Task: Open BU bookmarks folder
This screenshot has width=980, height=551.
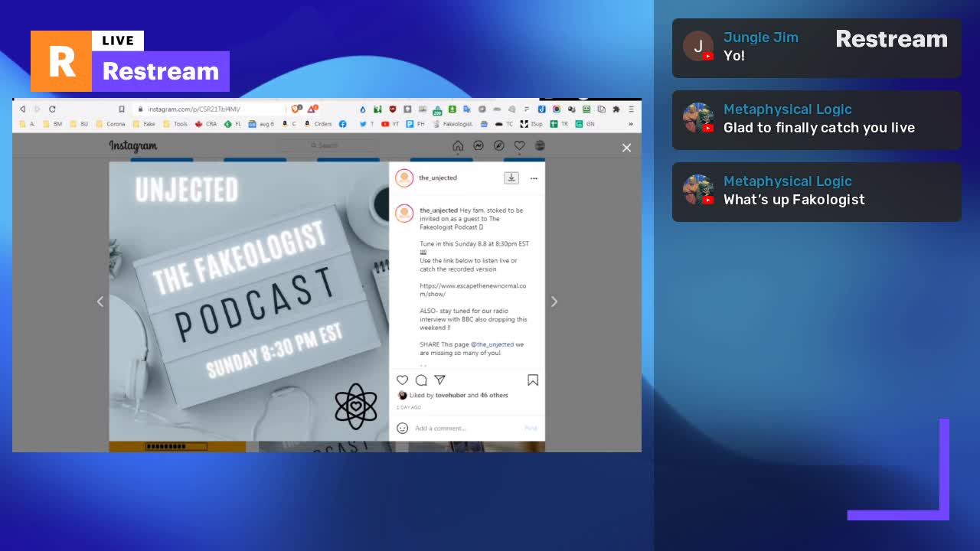Action: click(x=79, y=124)
